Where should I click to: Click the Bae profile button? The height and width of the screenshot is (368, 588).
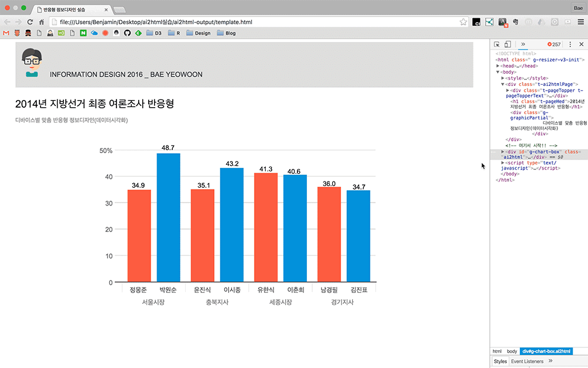(578, 8)
